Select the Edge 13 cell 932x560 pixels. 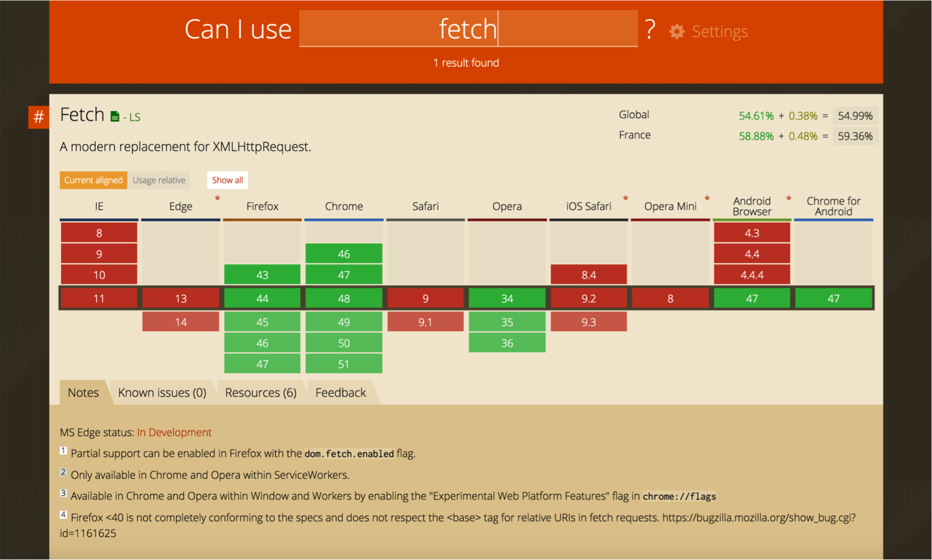point(180,299)
